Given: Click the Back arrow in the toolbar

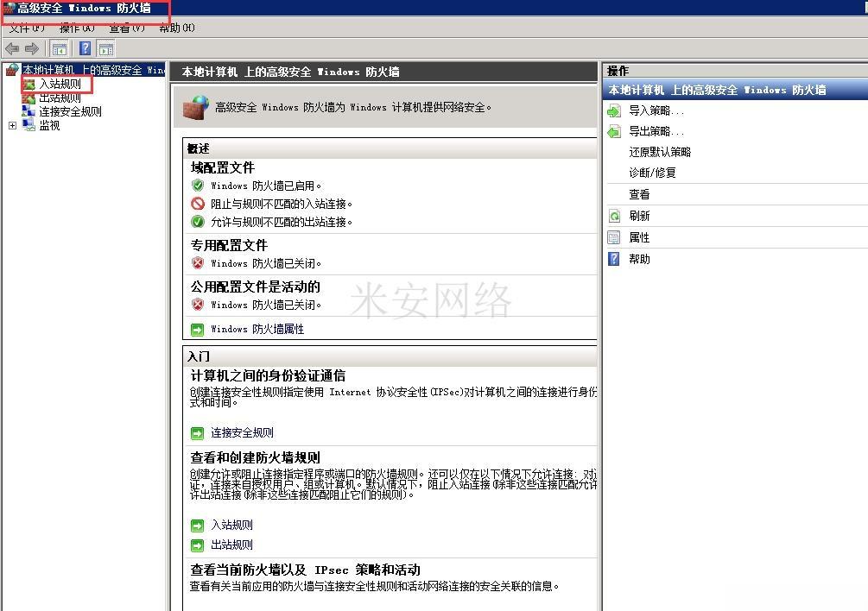Looking at the screenshot, I should point(11,48).
